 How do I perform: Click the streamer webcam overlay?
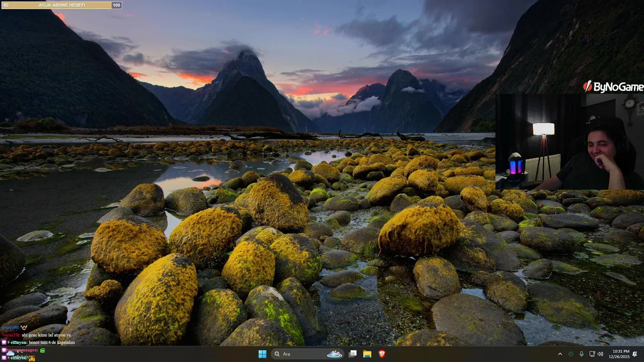[x=570, y=141]
